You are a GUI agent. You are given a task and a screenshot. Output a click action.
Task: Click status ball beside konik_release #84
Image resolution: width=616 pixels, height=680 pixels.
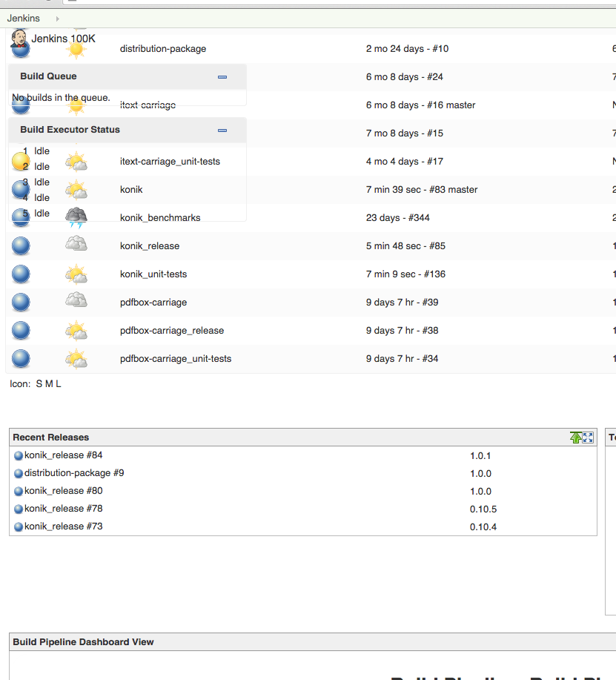(19, 455)
